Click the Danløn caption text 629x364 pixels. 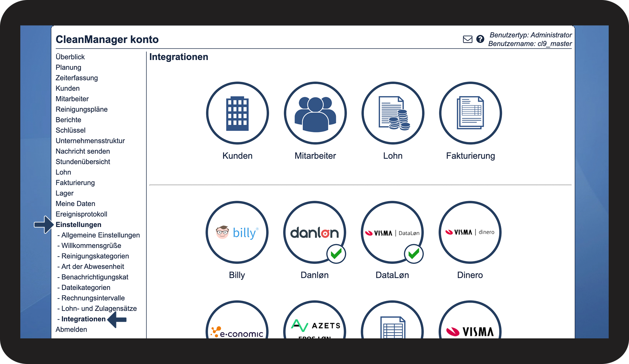pyautogui.click(x=315, y=275)
